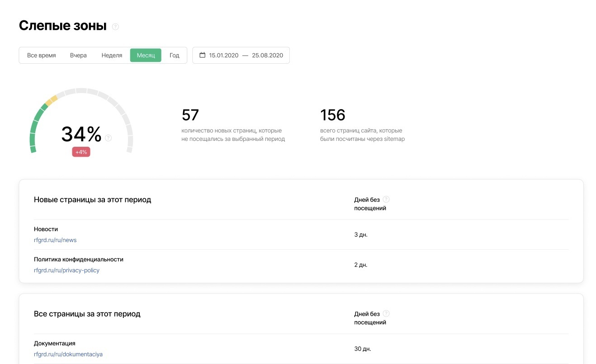Follow the rfgrd.ru/ru/dokumentaciya link

(x=68, y=354)
